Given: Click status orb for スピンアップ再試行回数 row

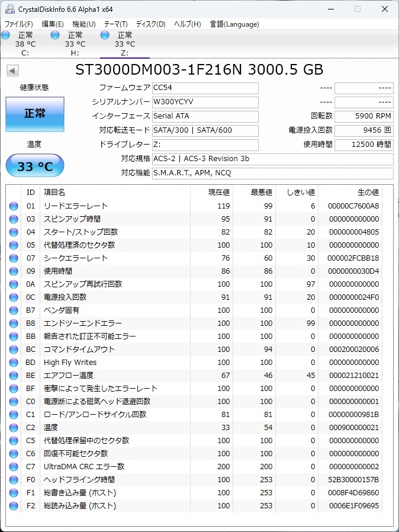Looking at the screenshot, I should (x=14, y=284).
